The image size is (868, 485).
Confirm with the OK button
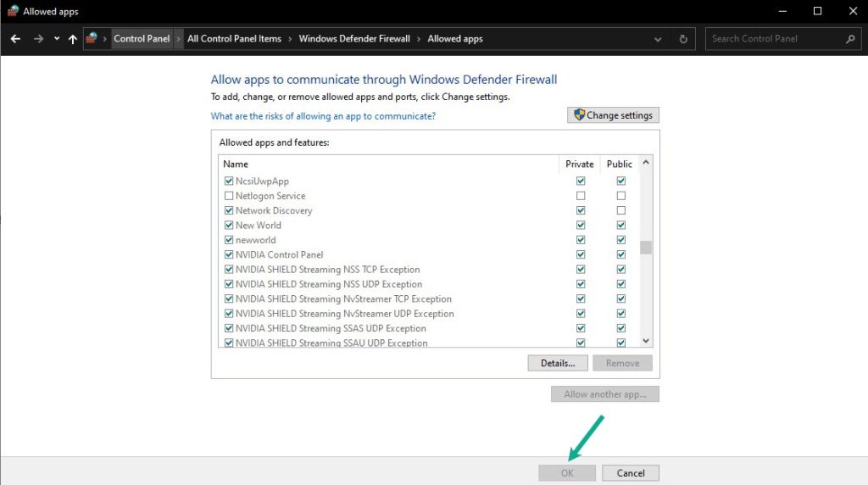567,473
